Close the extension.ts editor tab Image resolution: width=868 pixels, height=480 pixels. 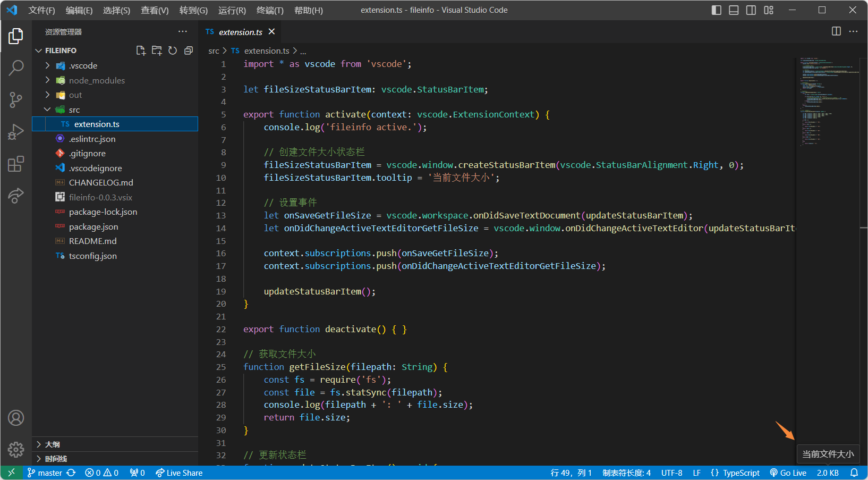pyautogui.click(x=272, y=32)
